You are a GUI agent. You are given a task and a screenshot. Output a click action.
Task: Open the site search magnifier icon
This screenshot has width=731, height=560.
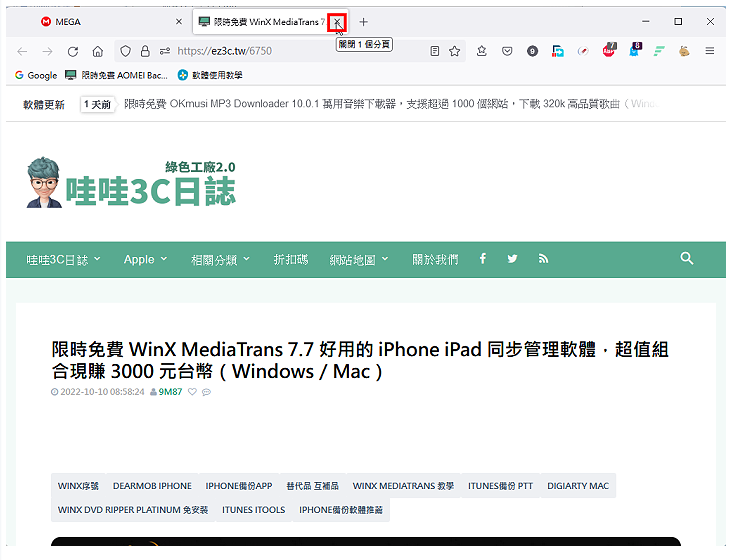pos(686,258)
